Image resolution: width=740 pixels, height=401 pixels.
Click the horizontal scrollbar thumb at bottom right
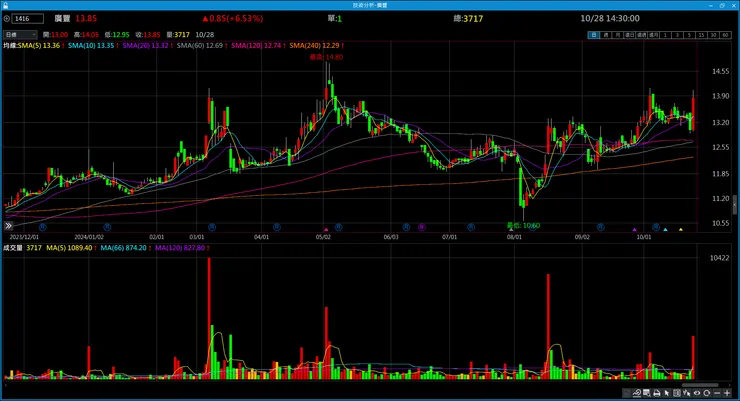coord(700,385)
